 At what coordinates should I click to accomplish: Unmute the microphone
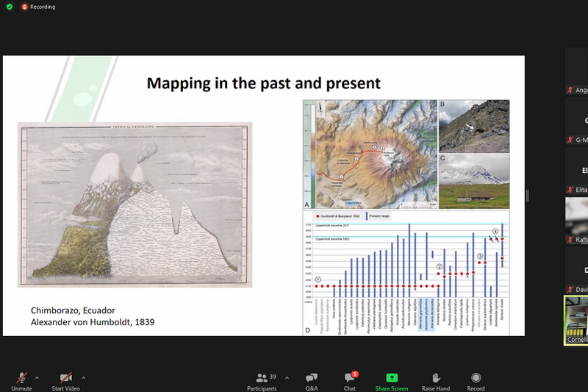pyautogui.click(x=22, y=381)
